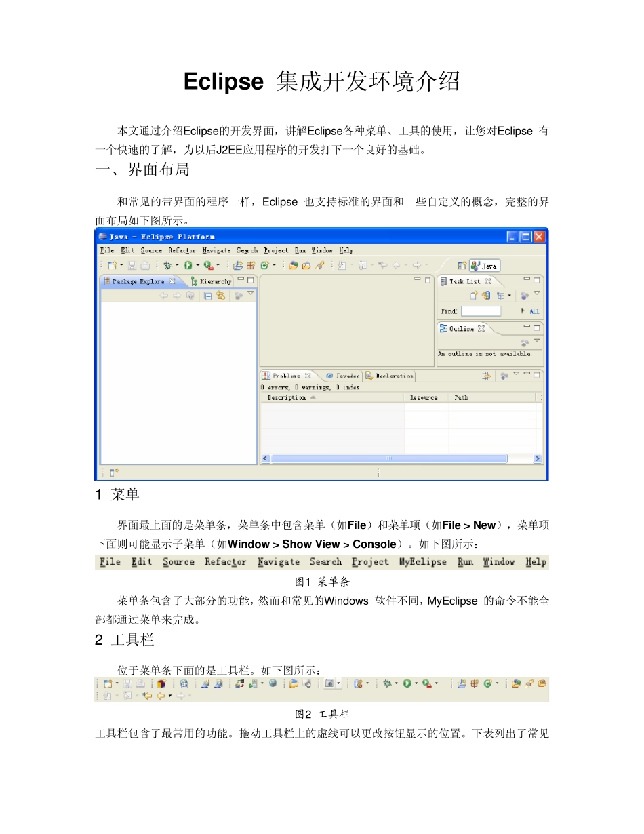Click the Print icon in Eclipse toolbar
Screen dimensions: 644x834
point(145,266)
